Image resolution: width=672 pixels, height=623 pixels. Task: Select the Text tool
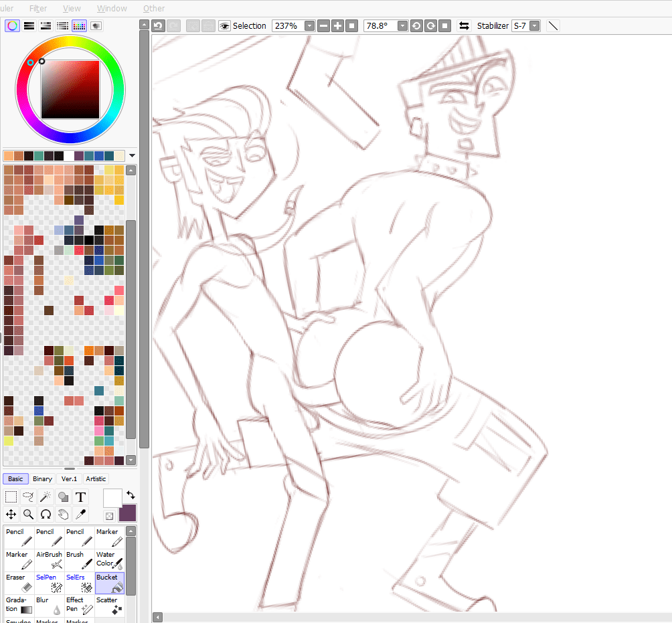pyautogui.click(x=80, y=497)
